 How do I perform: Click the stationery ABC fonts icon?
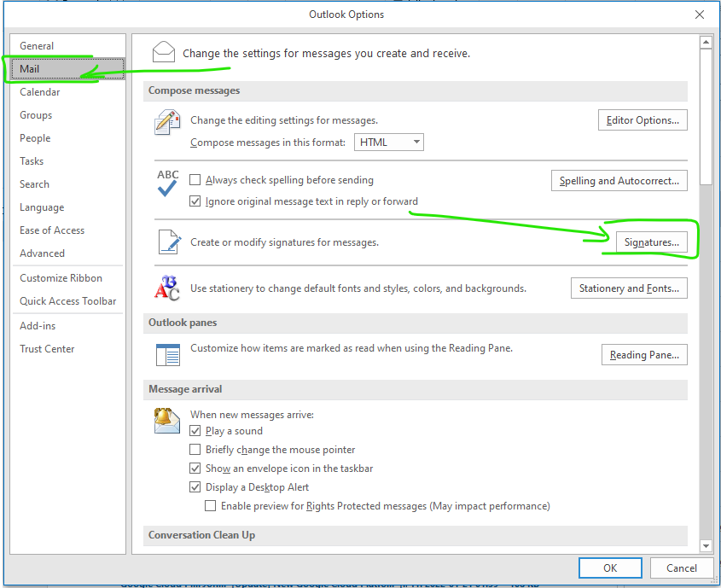tap(166, 288)
